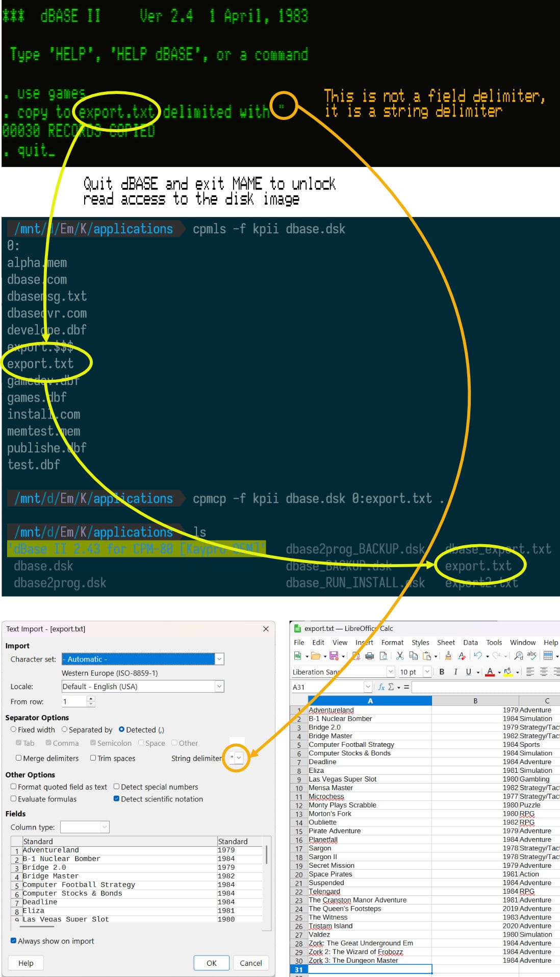Select the Separated by radio button
Image resolution: width=560 pixels, height=977 pixels.
pyautogui.click(x=64, y=729)
